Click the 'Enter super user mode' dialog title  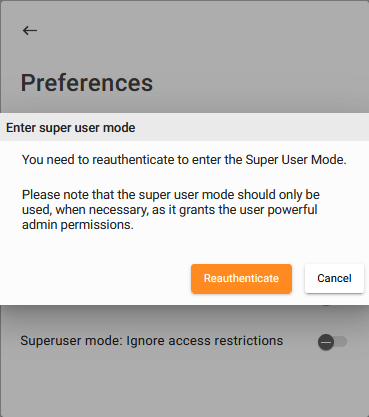click(71, 128)
